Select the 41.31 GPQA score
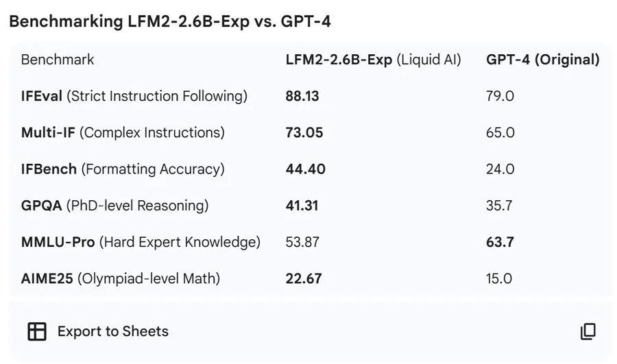 coord(302,206)
